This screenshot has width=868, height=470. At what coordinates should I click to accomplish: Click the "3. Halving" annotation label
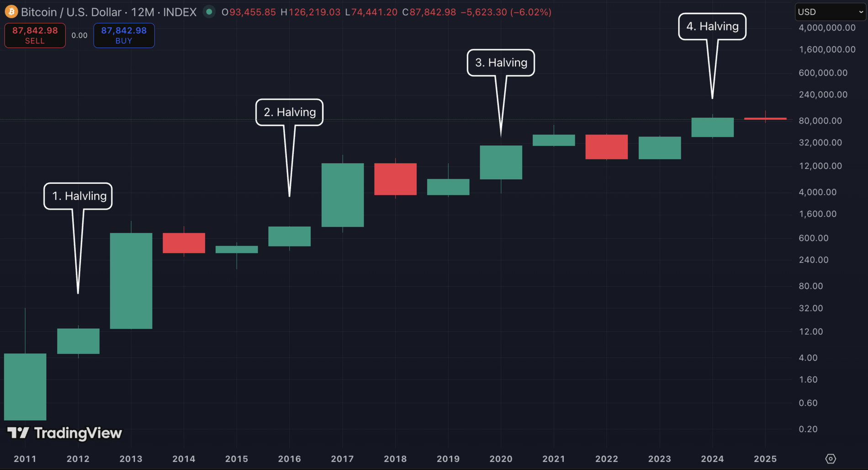[x=501, y=63]
